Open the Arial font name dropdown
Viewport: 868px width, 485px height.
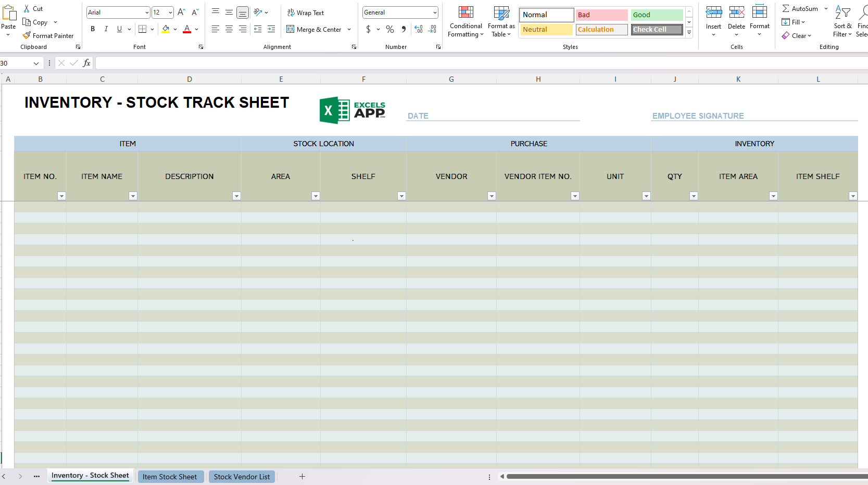coord(146,12)
